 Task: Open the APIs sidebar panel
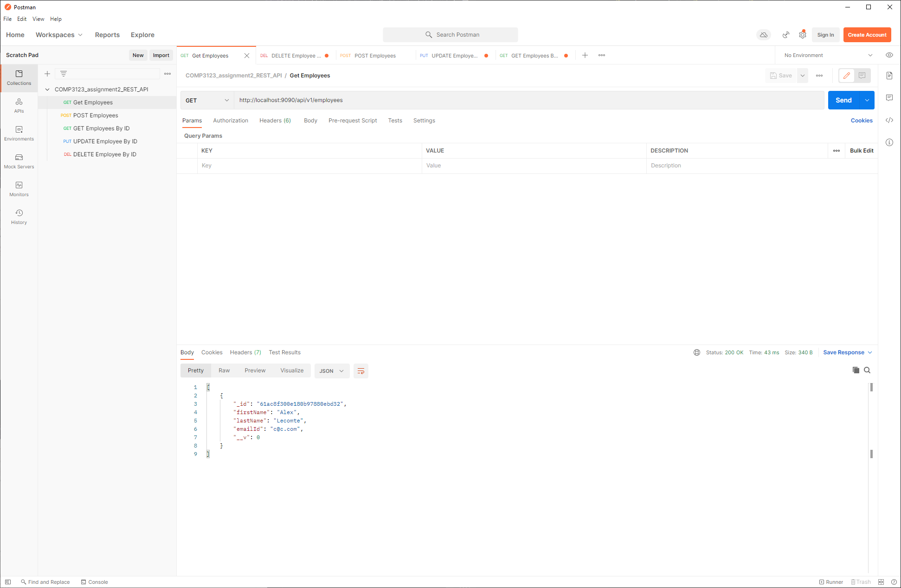19,106
